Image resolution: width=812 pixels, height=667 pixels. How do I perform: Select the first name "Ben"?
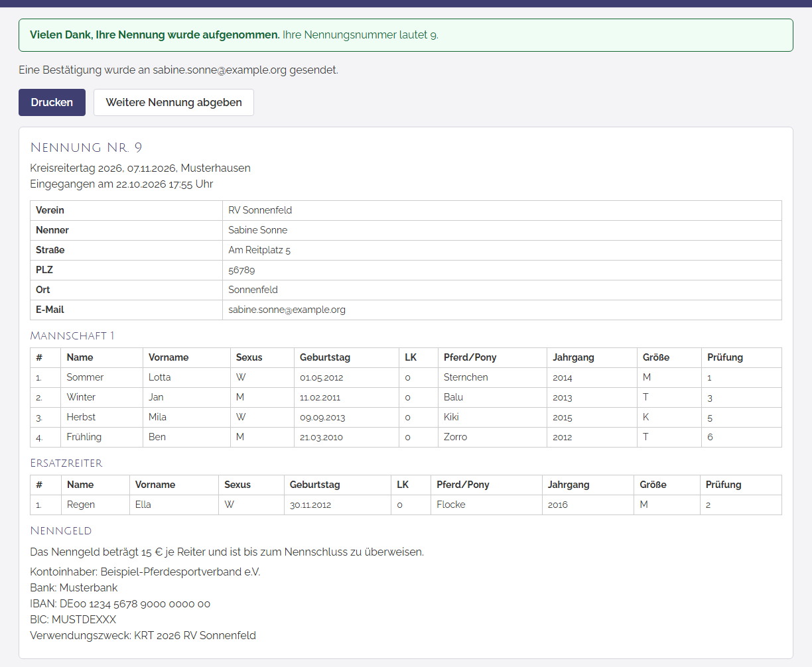pos(157,437)
